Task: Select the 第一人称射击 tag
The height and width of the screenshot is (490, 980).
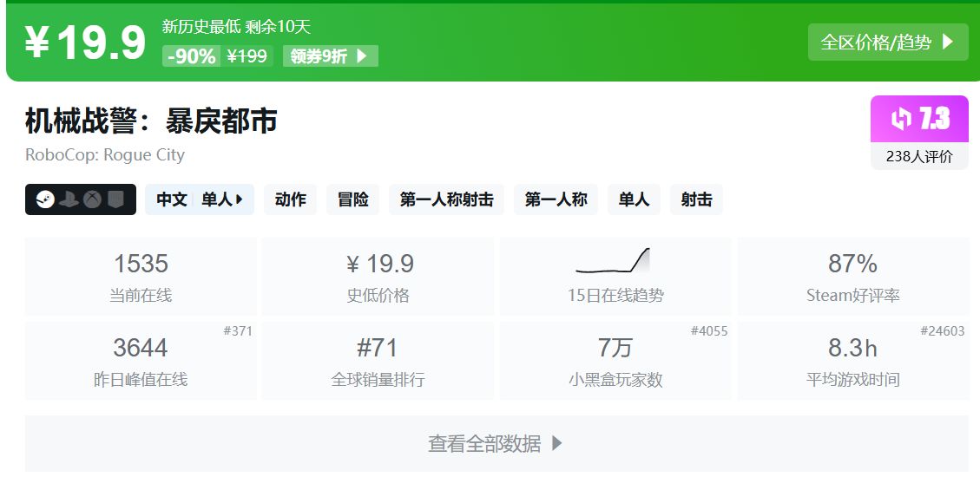Action: [446, 199]
